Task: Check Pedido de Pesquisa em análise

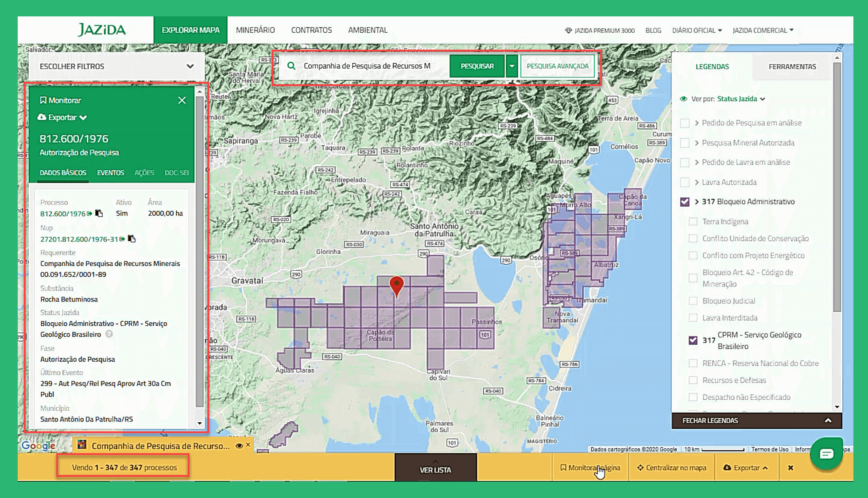Action: point(685,123)
